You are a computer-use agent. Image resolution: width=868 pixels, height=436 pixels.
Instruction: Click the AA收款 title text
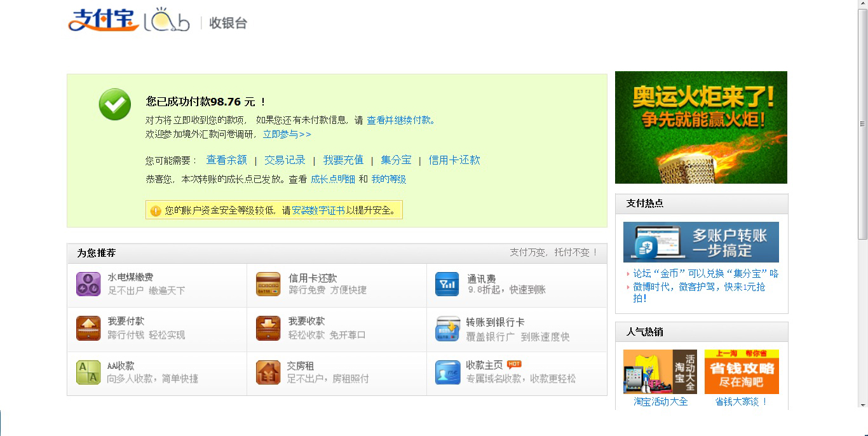click(121, 365)
